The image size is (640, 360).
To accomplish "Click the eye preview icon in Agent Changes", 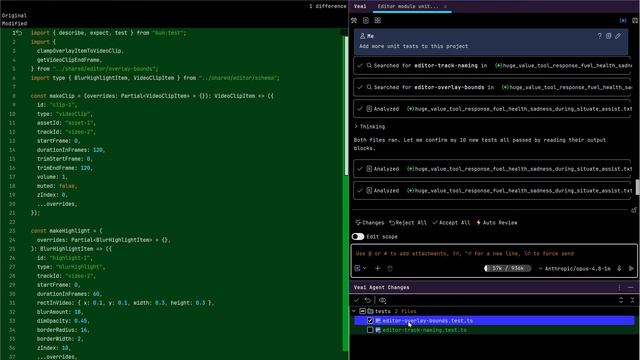I will (382, 300).
